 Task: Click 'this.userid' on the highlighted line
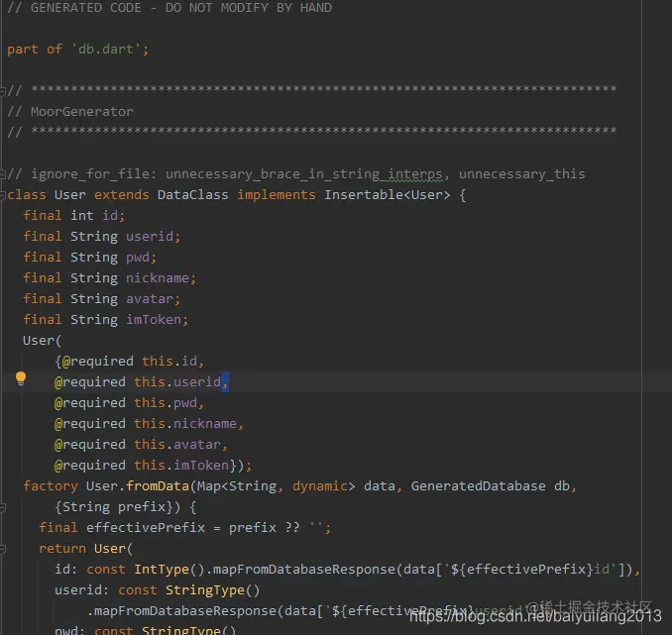177,382
